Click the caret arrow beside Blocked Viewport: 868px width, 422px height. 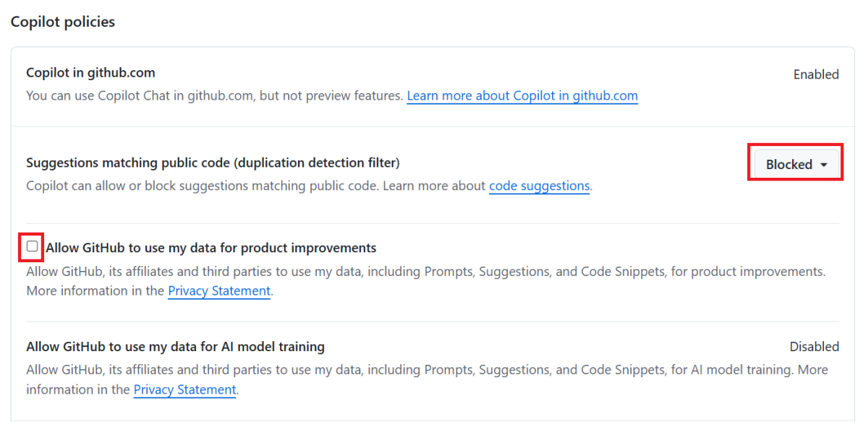824,165
